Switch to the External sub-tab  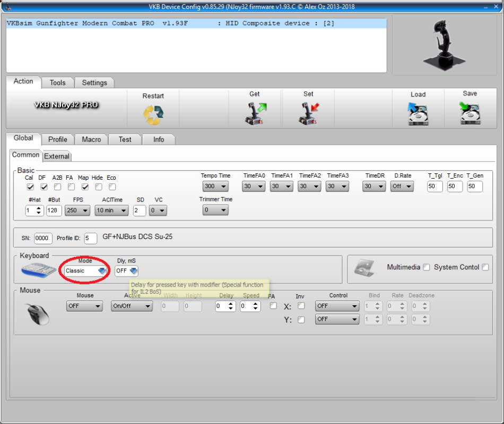[x=56, y=156]
